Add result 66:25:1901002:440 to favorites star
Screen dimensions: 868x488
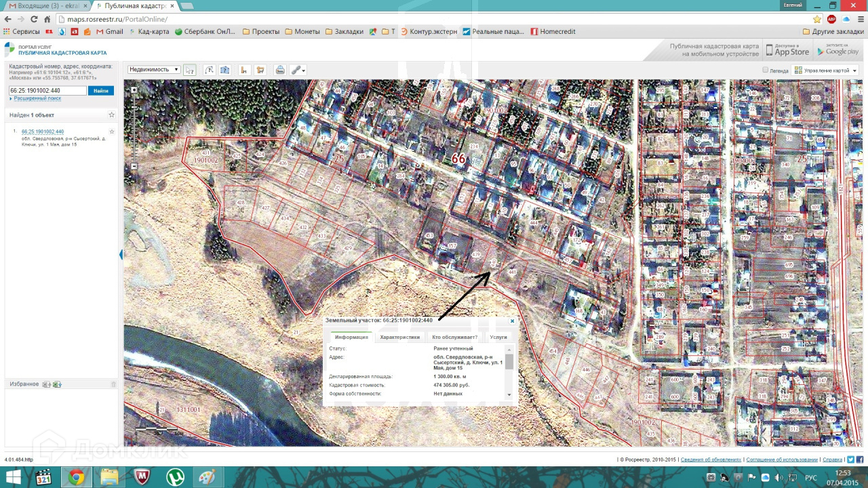pos(112,131)
